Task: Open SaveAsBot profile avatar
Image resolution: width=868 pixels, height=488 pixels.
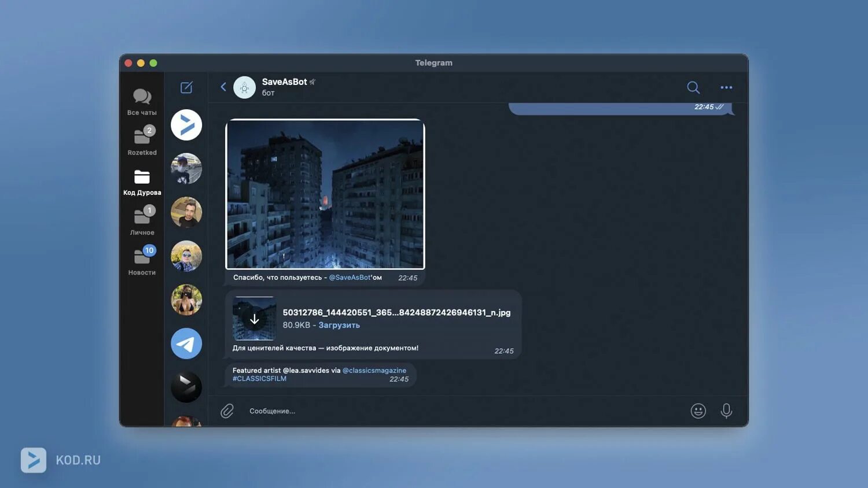Action: click(244, 87)
